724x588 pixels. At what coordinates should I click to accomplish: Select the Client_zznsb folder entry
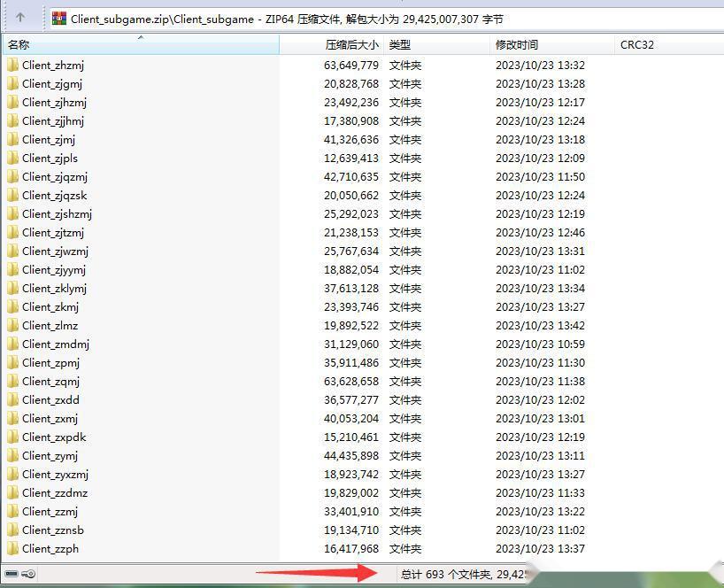coord(53,530)
